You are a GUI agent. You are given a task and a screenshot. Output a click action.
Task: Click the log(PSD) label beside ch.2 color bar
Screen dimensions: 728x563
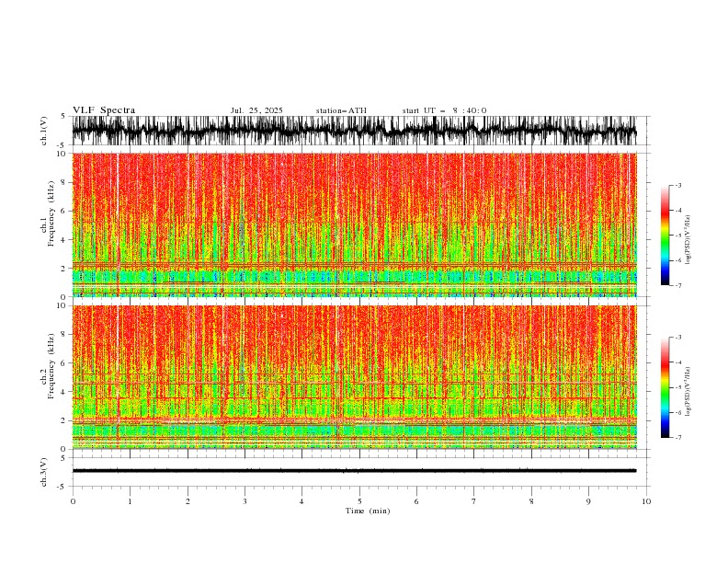point(688,392)
